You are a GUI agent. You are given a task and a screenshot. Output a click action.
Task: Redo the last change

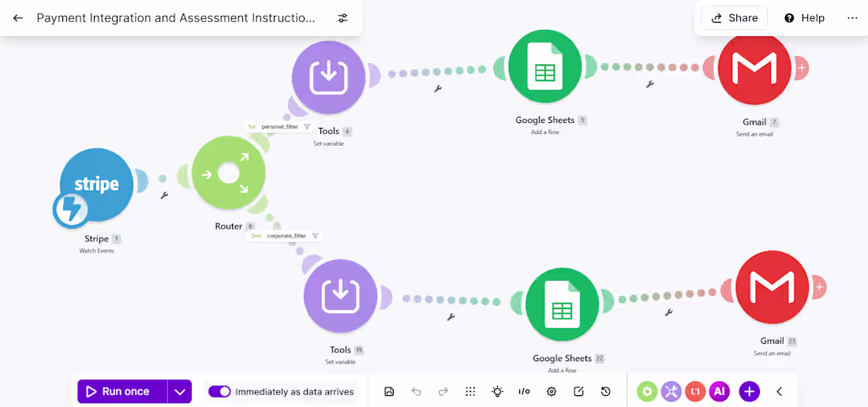point(443,391)
